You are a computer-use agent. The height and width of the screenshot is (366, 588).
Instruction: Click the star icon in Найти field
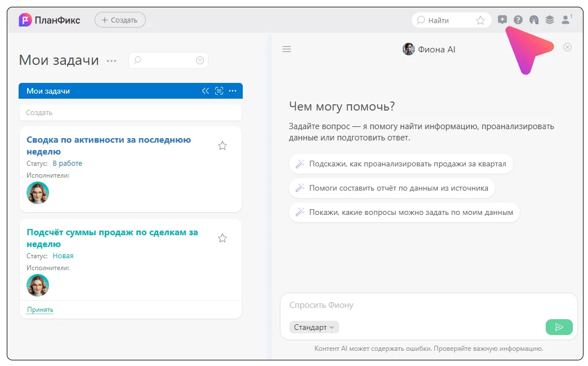pyautogui.click(x=480, y=20)
